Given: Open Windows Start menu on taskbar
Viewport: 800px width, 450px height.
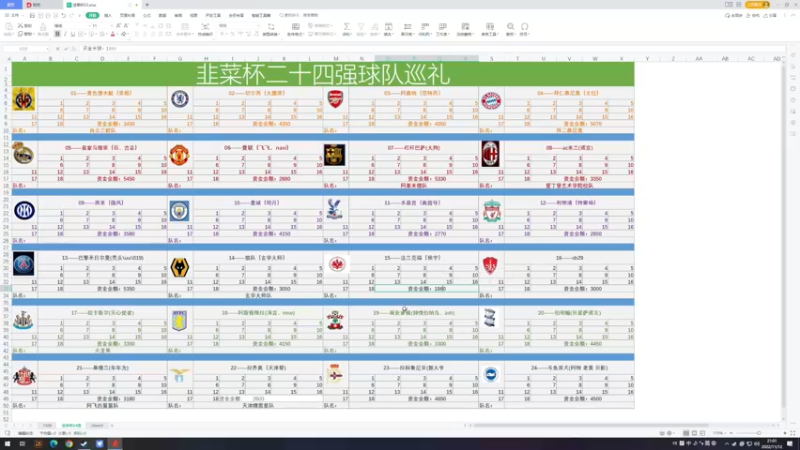Looking at the screenshot, I should click(7, 444).
